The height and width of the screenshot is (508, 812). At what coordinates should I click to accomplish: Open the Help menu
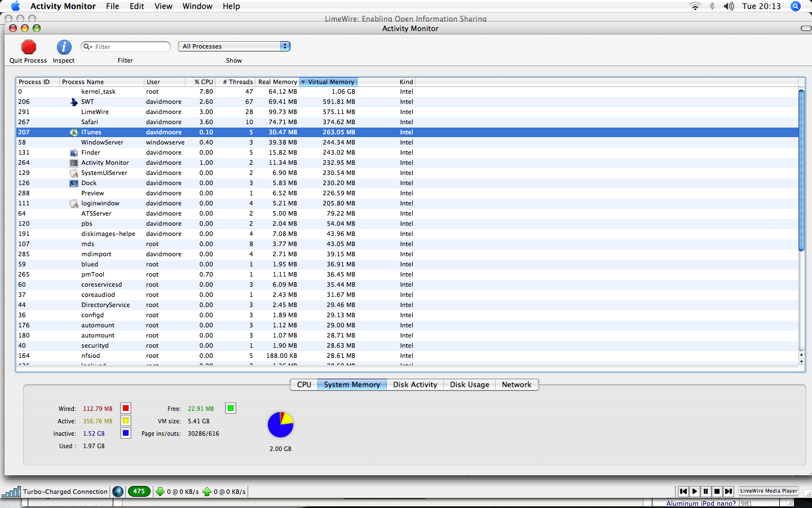(231, 6)
